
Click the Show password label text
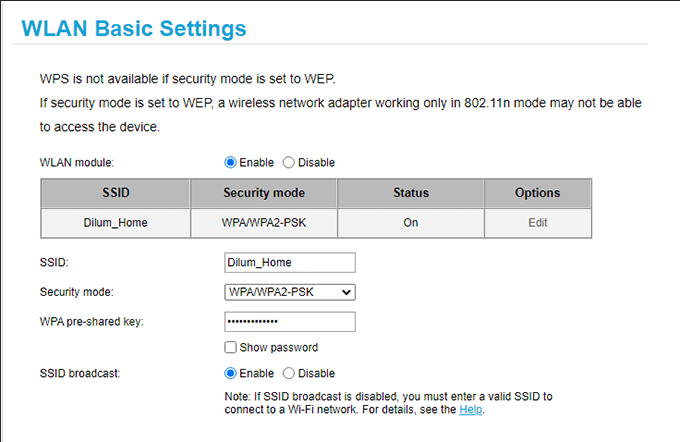[278, 348]
